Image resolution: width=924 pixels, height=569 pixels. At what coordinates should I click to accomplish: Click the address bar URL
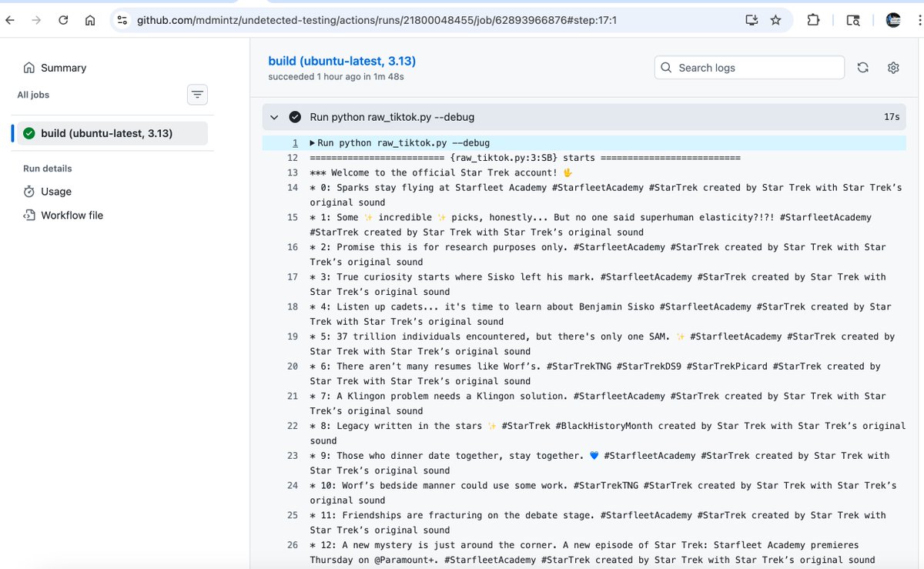coord(377,21)
